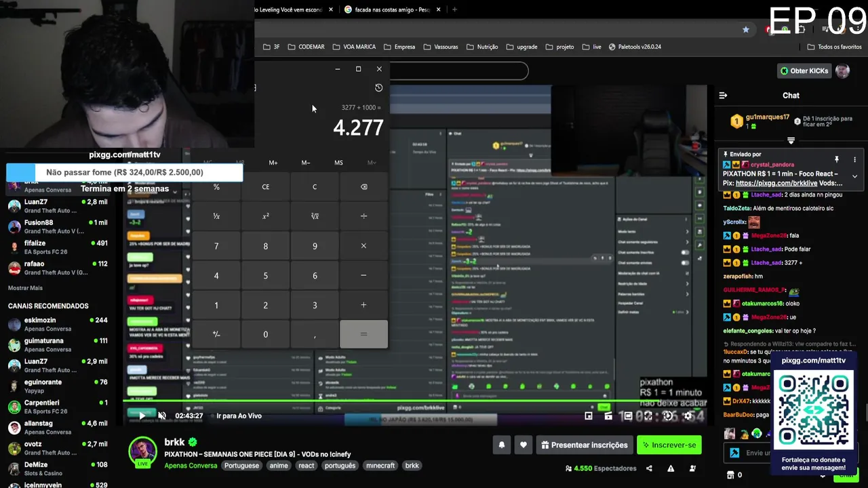
Task: Open the VOA MARICA bookmark folder
Action: 354,47
